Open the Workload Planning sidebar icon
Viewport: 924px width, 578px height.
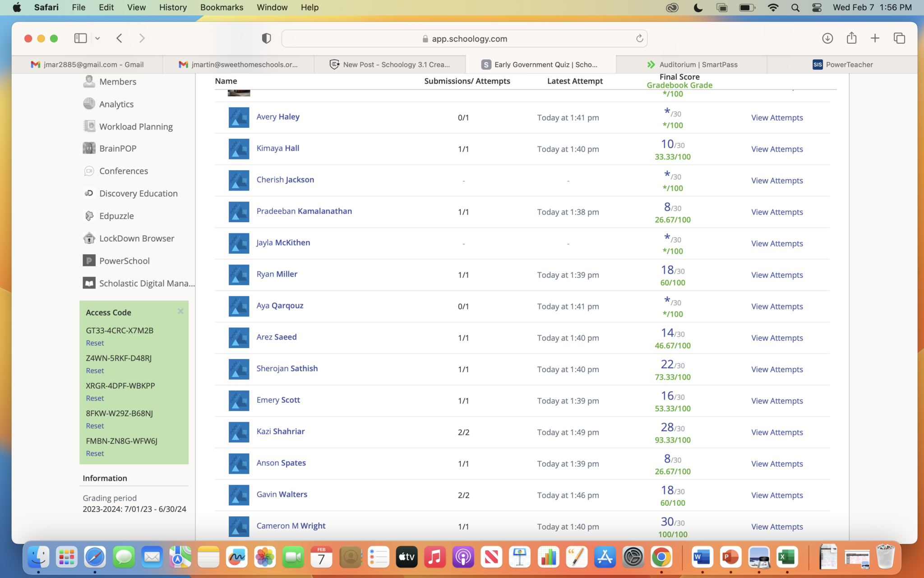(89, 126)
